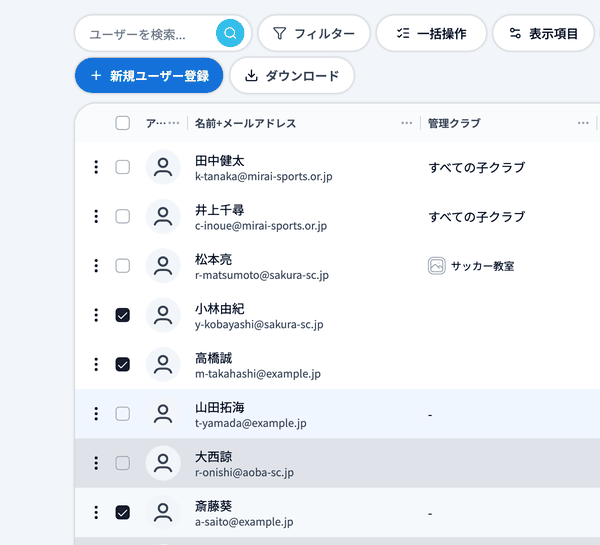The image size is (600, 545).
Task: Uncheck the box for 高橋誠
Action: [122, 364]
